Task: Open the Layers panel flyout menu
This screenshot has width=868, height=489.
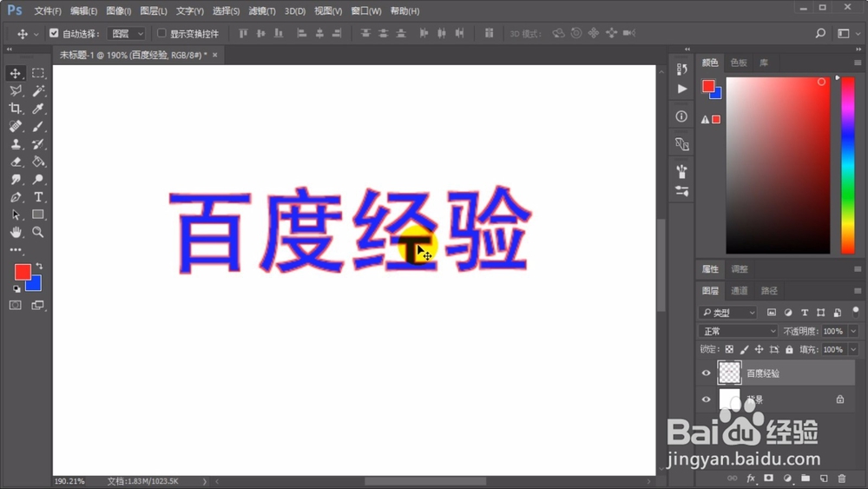Action: click(x=858, y=291)
